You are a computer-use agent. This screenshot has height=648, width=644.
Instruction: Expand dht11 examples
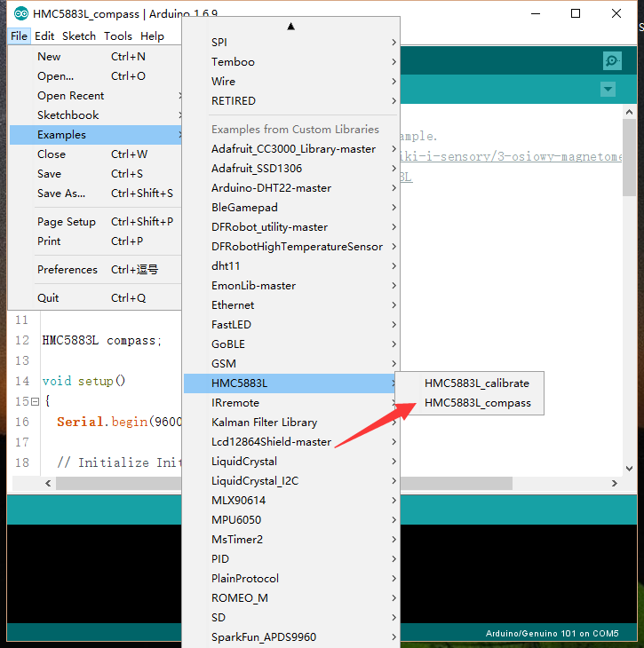[x=291, y=265]
